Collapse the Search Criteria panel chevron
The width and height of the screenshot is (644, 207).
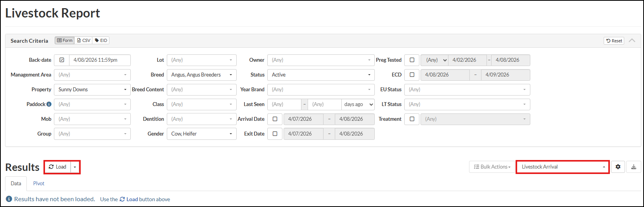click(632, 40)
